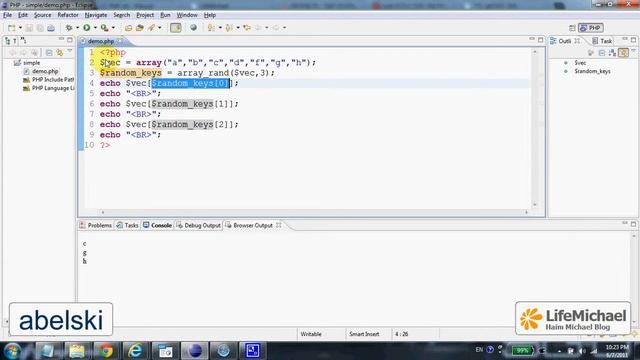Switch to the Task list tab
Image resolution: width=640 pixels, height=360 pixels.
click(602, 41)
